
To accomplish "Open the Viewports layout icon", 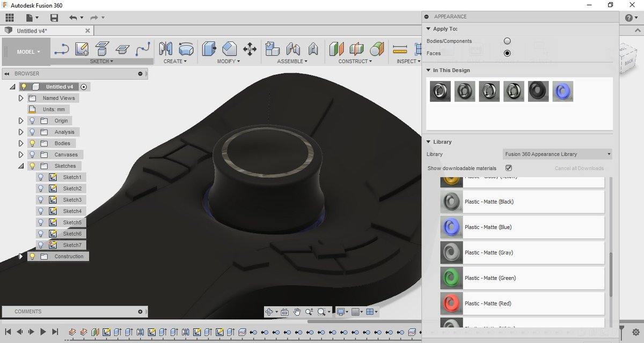I will tap(370, 311).
